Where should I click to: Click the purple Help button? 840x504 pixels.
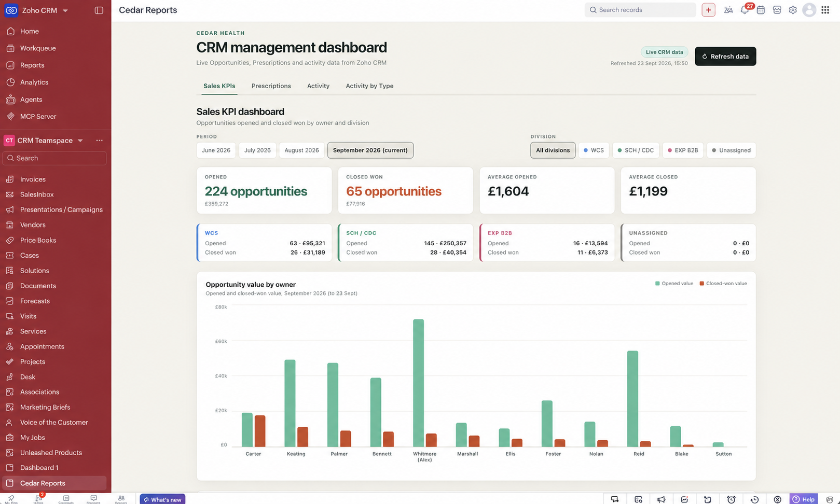coord(803,499)
